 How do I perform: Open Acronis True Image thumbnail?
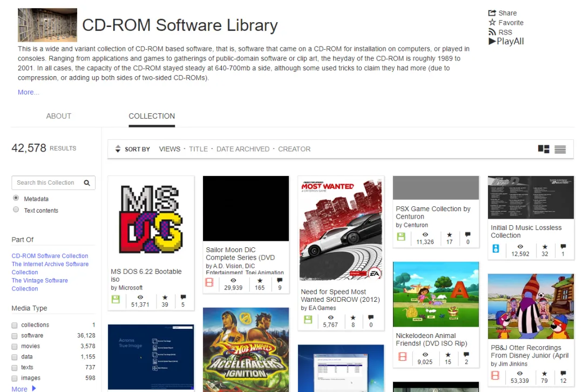tap(151, 357)
